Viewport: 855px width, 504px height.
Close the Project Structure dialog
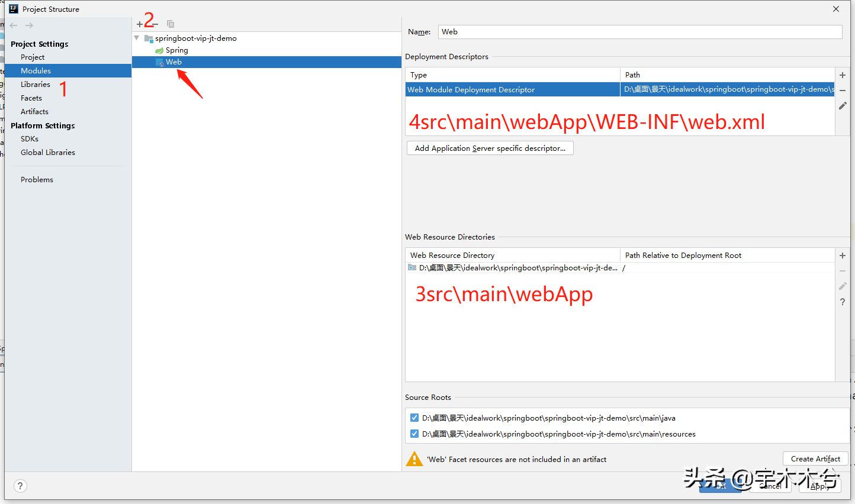pyautogui.click(x=836, y=9)
